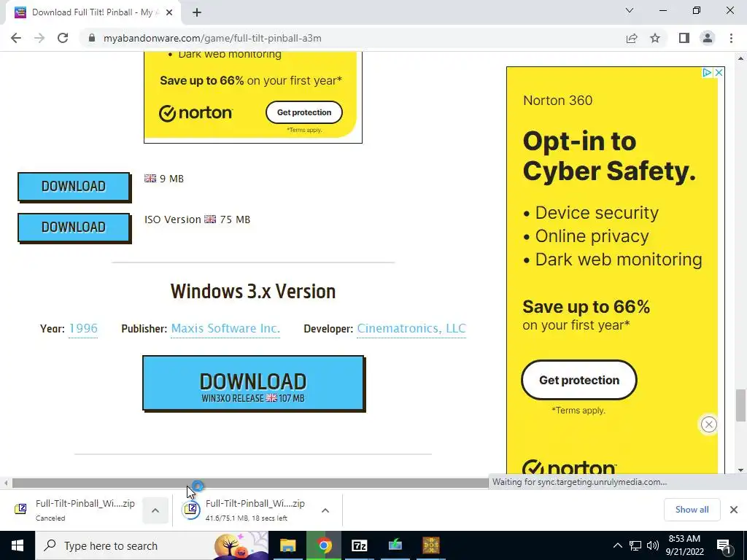Screen dimensions: 747x560
Task: Click the Norton 360 ad title
Action: 558,101
